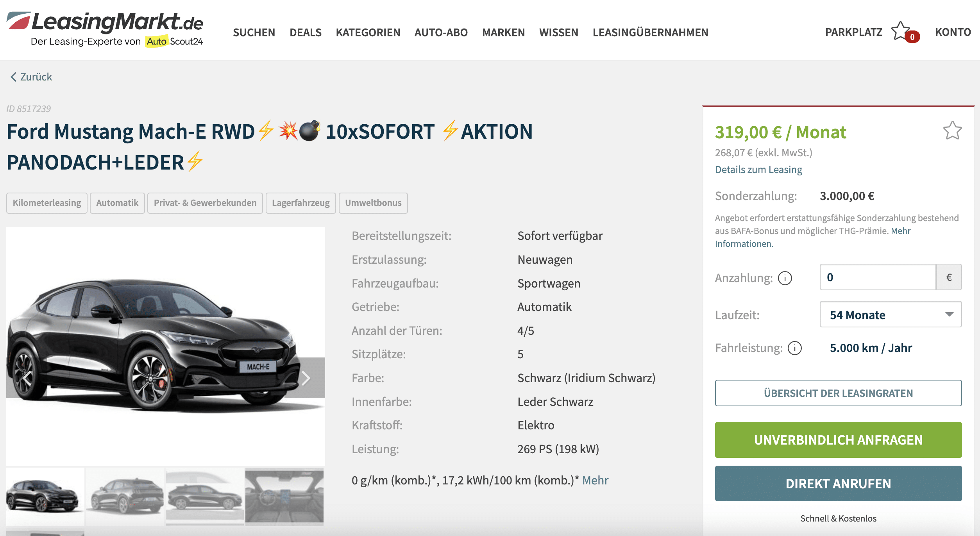Image resolution: width=980 pixels, height=536 pixels.
Task: Click the Umweltbonus tag
Action: pyautogui.click(x=373, y=203)
